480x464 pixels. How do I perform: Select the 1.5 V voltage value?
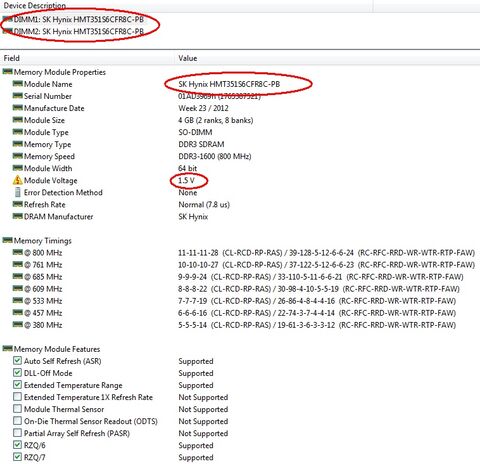(186, 180)
